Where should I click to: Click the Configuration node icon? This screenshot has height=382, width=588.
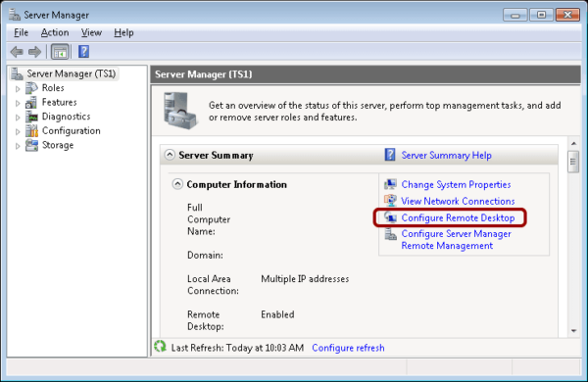31,131
